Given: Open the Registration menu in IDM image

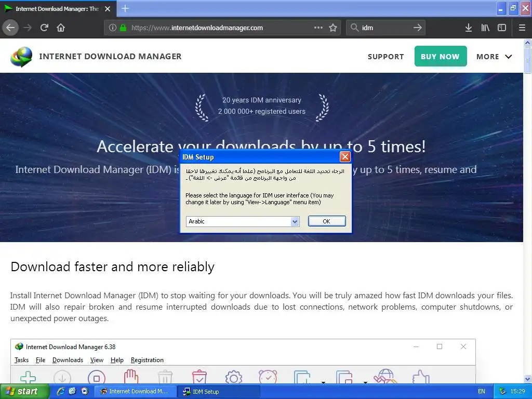Looking at the screenshot, I should [147, 360].
